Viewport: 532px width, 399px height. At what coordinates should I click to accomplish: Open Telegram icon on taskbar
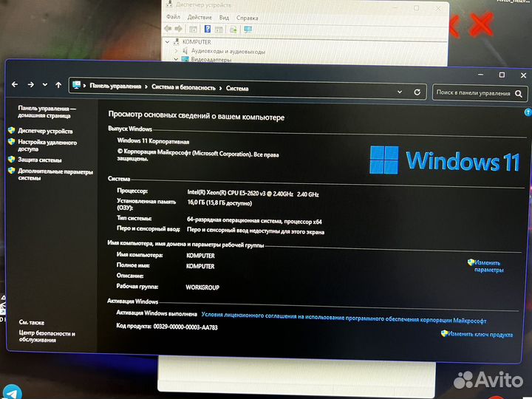[13, 392]
